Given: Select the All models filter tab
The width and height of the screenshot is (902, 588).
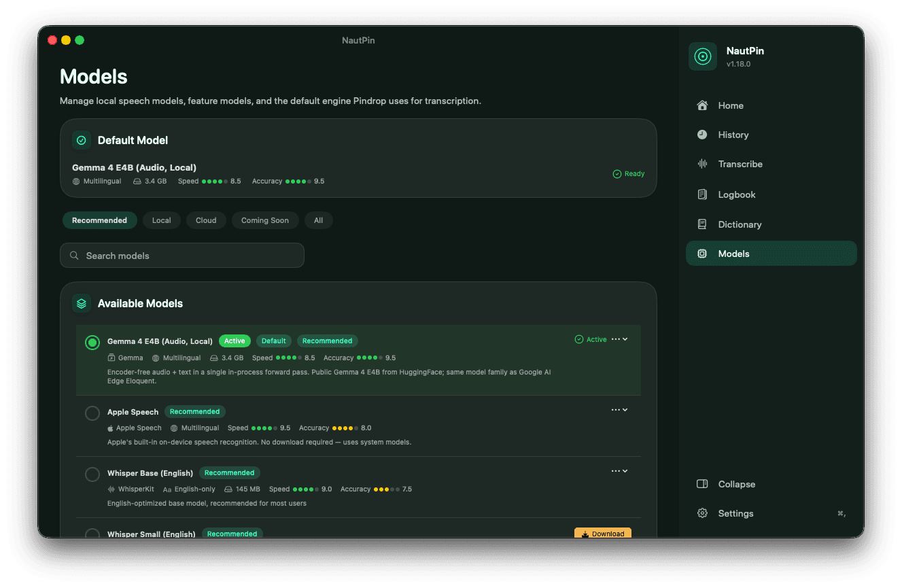Looking at the screenshot, I should click(x=318, y=220).
